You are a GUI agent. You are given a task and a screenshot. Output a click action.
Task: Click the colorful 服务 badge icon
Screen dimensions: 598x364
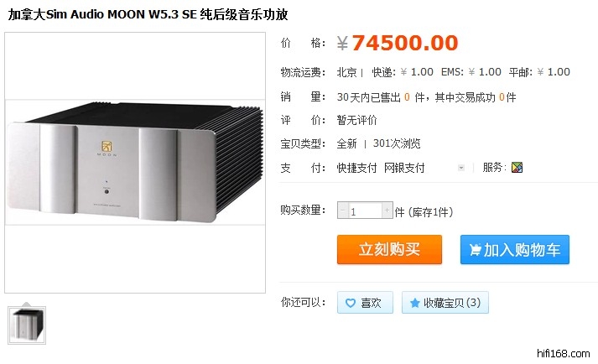(517, 167)
